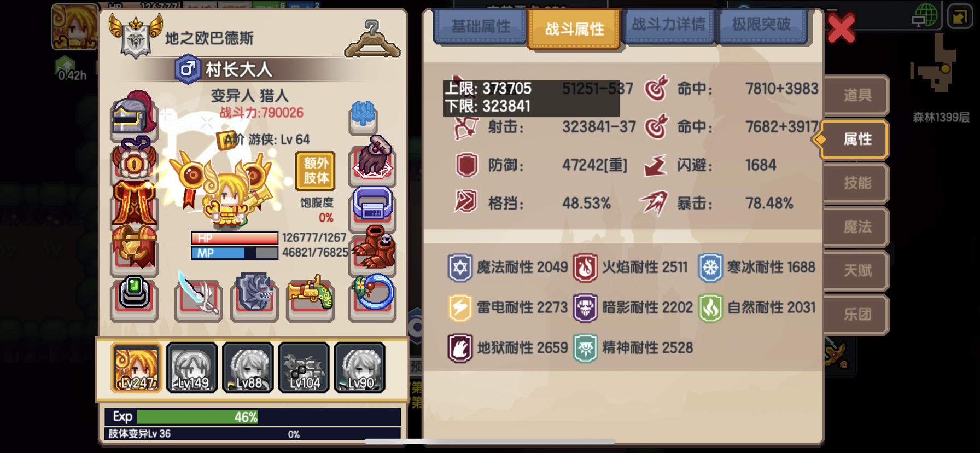Switch to 基础属性 tab
The height and width of the screenshot is (453, 980).
[x=480, y=26]
